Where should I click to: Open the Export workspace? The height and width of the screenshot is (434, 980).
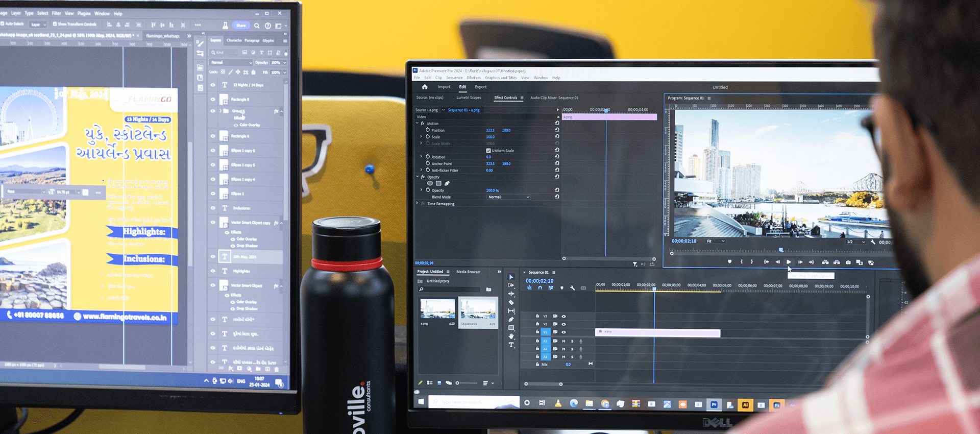481,87
